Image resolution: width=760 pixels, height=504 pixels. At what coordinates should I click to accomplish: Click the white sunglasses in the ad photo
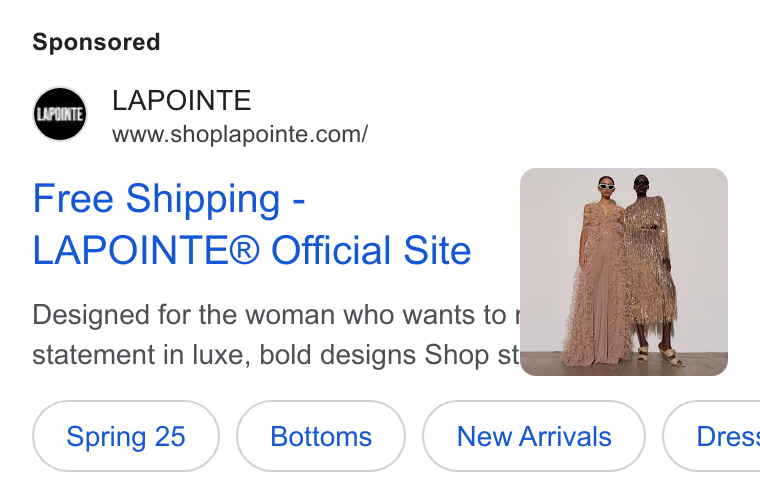[x=606, y=187]
